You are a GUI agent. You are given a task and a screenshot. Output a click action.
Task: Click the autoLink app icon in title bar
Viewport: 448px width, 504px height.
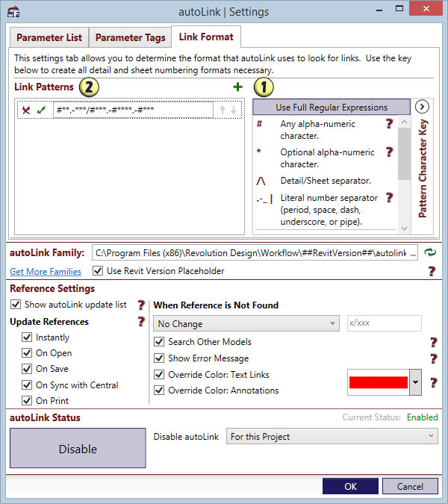tap(13, 12)
